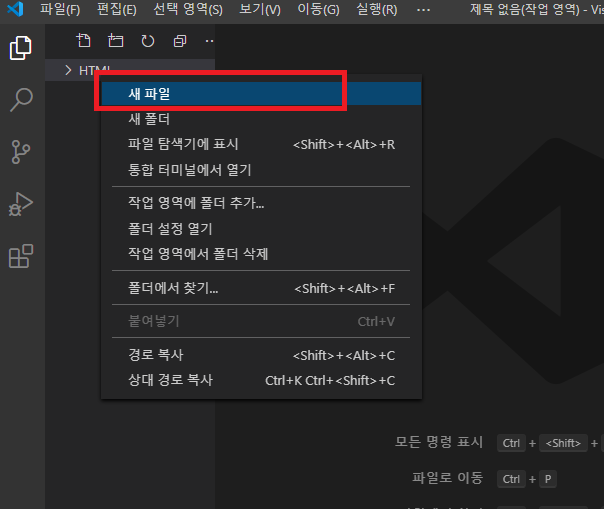
Task: Choose 상대 경로 복사
Action: click(x=261, y=380)
